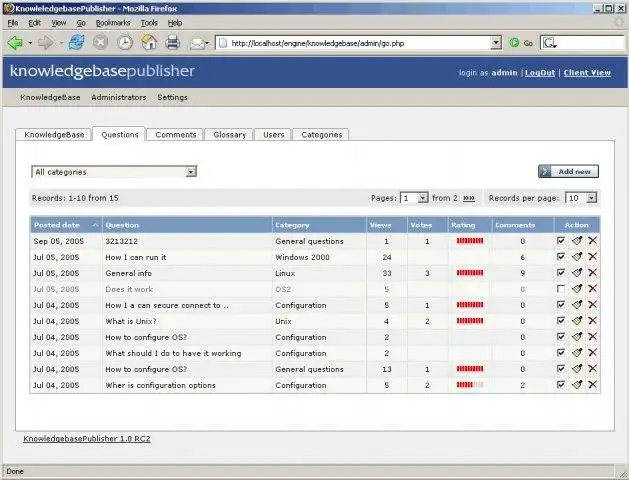Click the partial rating bar for 'Wher is configuration options'
The width and height of the screenshot is (629, 480).
click(470, 385)
